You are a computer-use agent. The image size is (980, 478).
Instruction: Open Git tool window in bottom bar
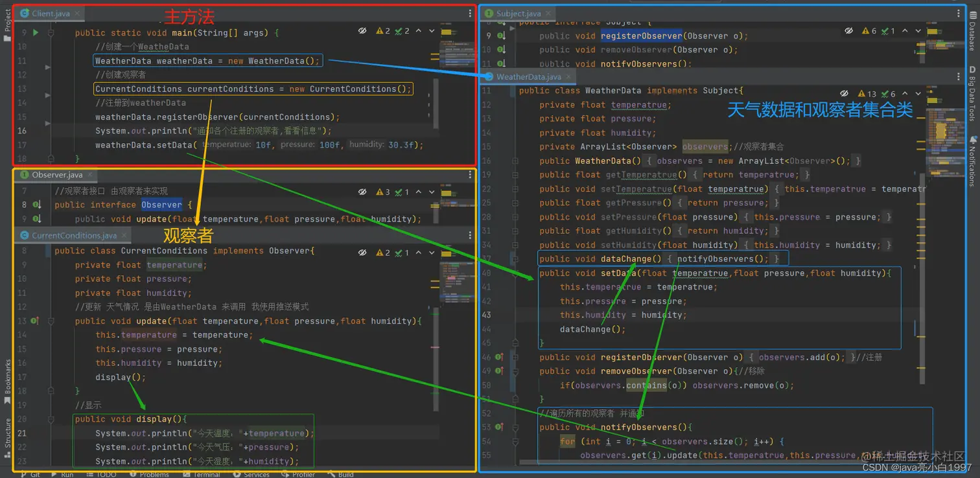click(x=30, y=474)
